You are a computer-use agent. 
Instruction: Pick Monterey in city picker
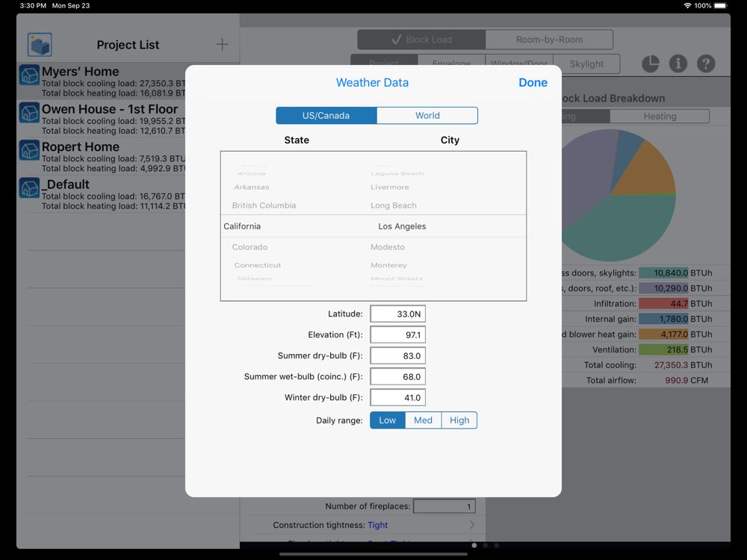pyautogui.click(x=388, y=265)
